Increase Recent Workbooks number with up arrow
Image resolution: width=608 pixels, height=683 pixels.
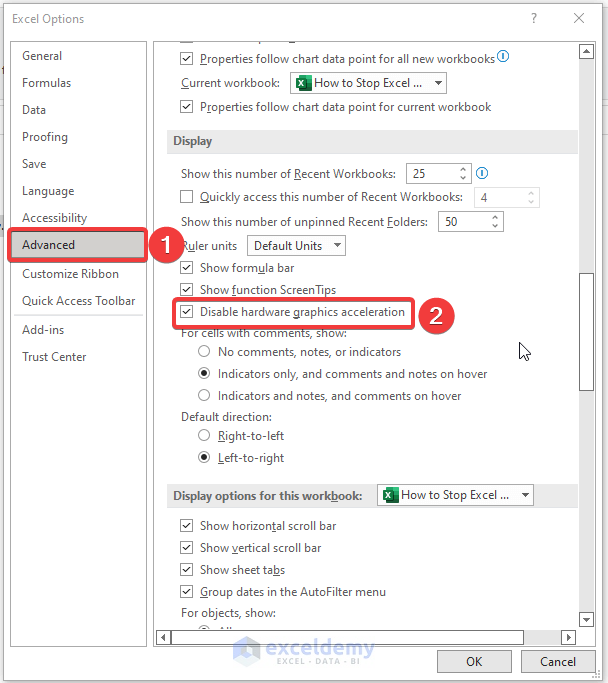(463, 169)
